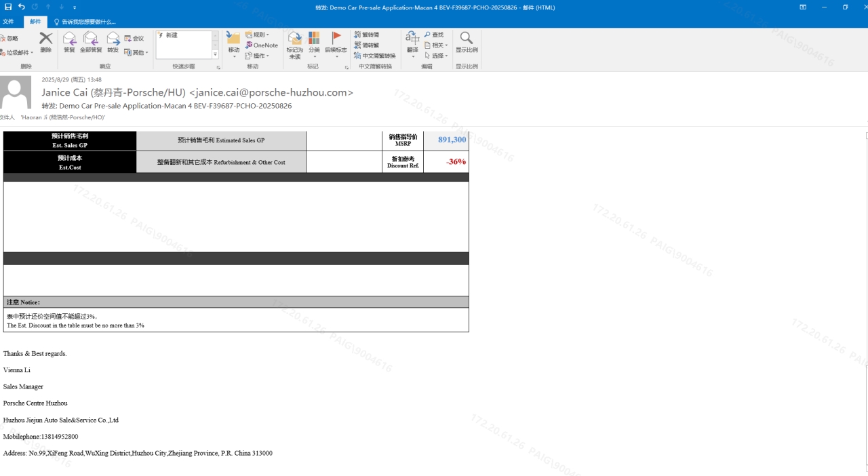Screen dimensions: 868x476
Task: Click the Undo arrow in title bar
Action: [22, 7]
